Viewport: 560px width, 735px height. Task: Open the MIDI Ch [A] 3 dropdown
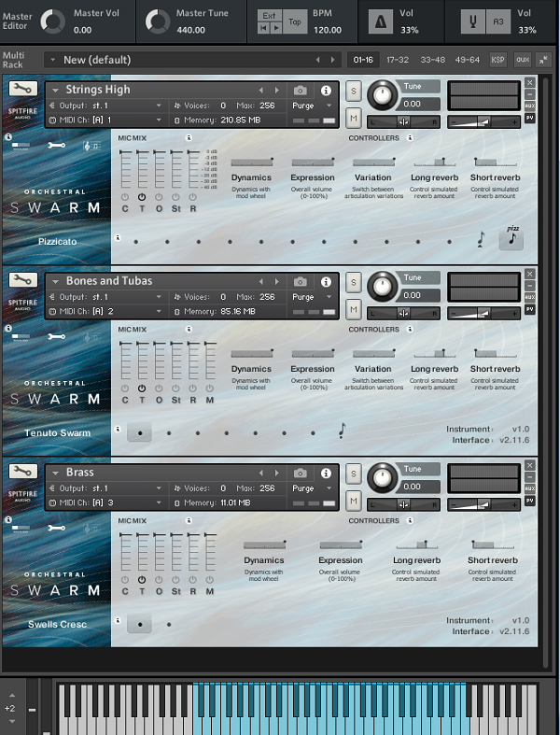(105, 502)
